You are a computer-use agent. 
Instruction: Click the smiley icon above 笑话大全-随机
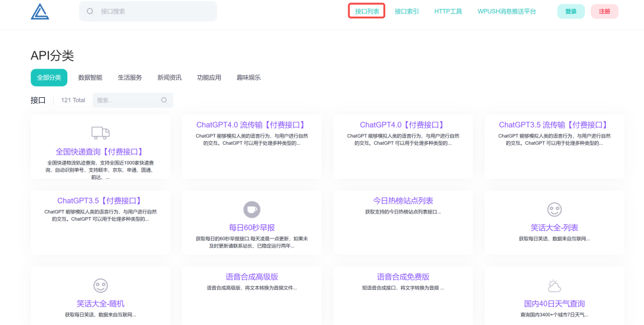click(100, 286)
